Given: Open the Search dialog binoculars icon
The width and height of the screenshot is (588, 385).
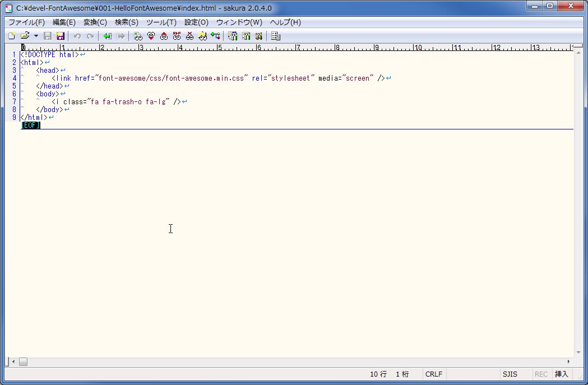Looking at the screenshot, I should [138, 36].
